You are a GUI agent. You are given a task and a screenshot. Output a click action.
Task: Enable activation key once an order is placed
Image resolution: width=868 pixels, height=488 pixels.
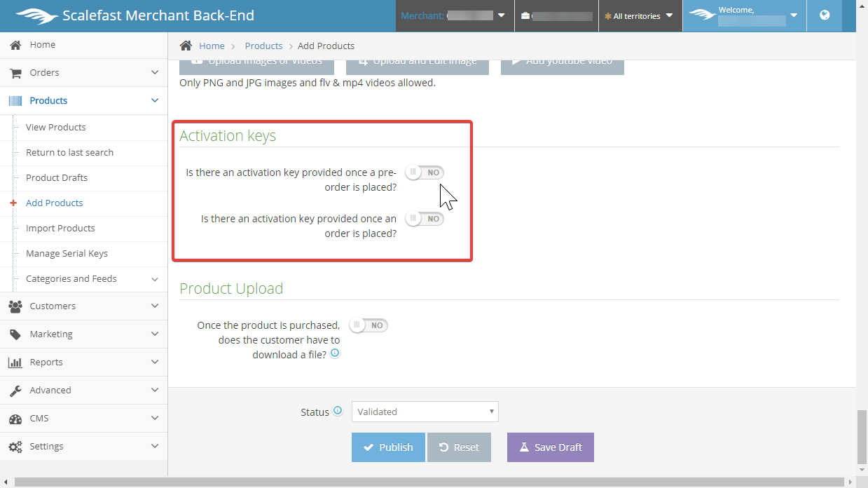425,219
